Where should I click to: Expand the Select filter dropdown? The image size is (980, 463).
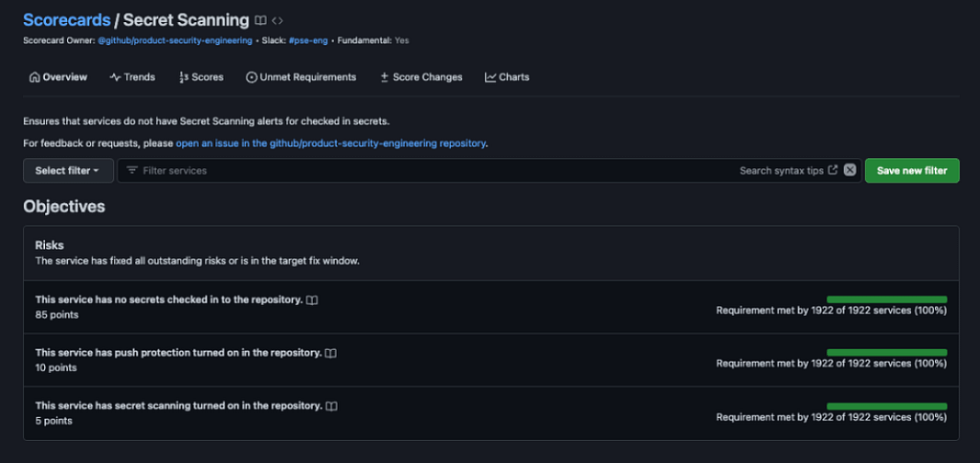click(67, 170)
